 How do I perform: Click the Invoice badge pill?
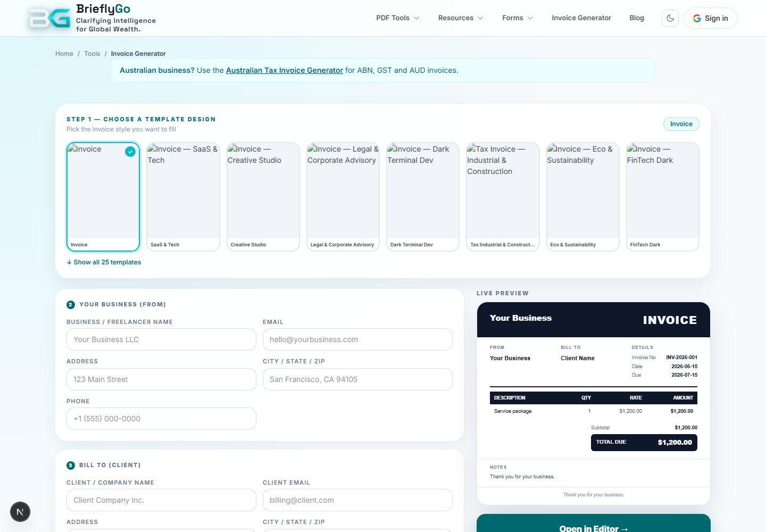[x=681, y=124]
